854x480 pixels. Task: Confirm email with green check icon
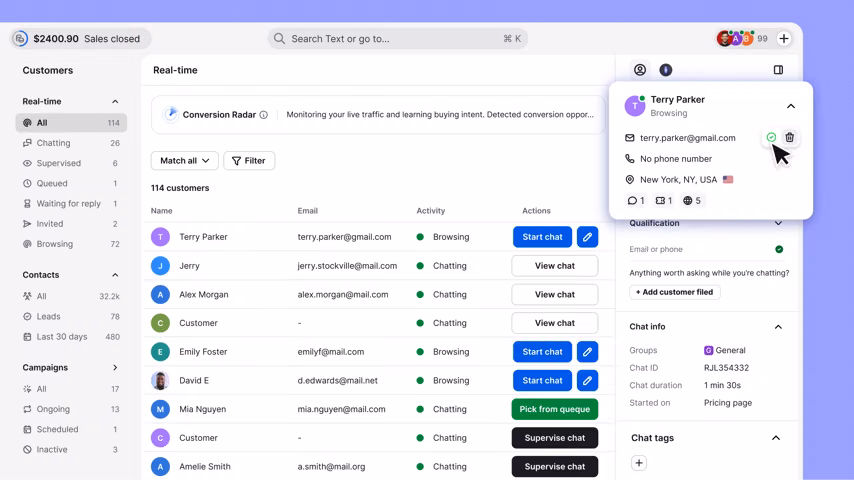771,137
